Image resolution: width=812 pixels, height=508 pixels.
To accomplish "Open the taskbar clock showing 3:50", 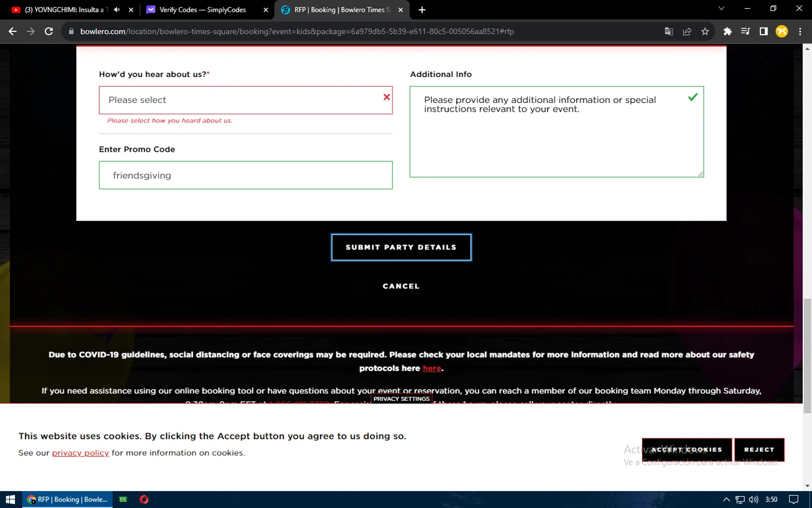I will [x=771, y=499].
